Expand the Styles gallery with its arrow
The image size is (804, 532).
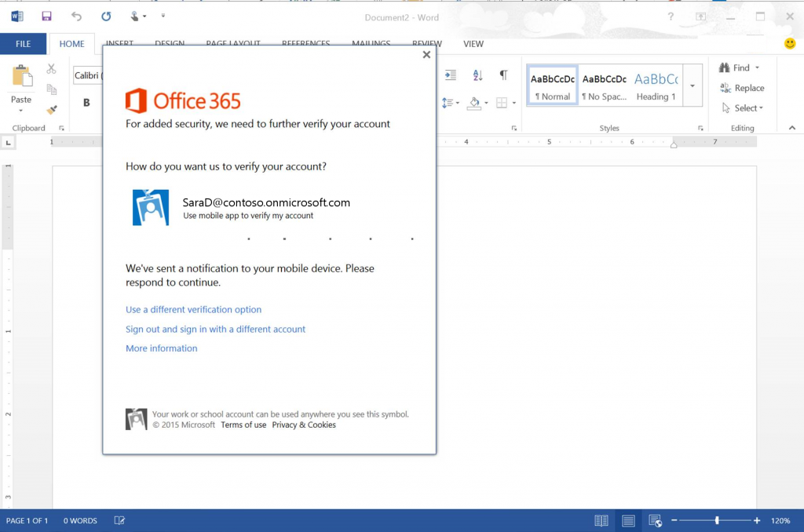click(692, 86)
